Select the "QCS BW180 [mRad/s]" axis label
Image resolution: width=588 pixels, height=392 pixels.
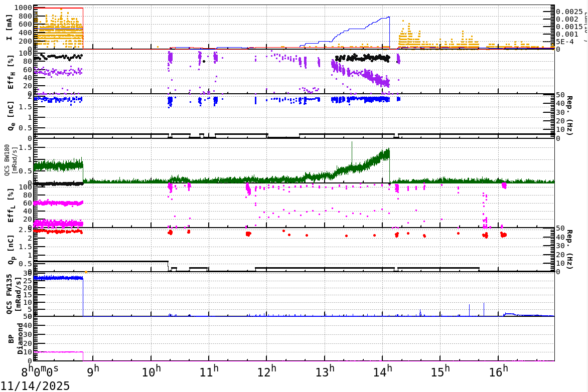tap(11, 160)
